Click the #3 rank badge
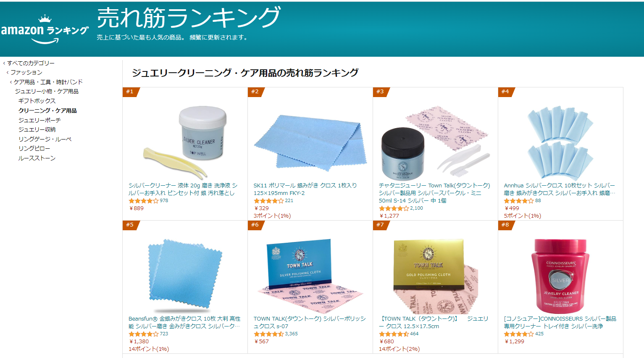The image size is (644, 358). [x=381, y=92]
